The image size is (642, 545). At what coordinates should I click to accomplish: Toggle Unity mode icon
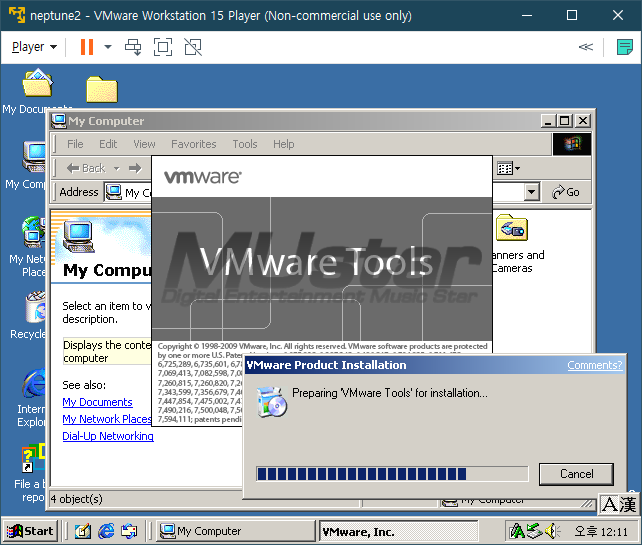[x=193, y=47]
